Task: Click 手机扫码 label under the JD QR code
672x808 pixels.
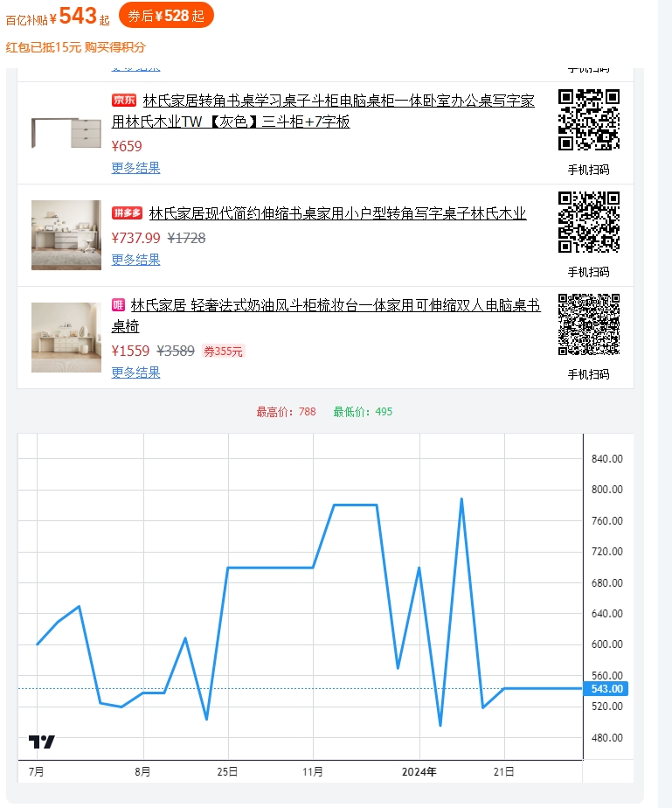Action: coord(589,170)
